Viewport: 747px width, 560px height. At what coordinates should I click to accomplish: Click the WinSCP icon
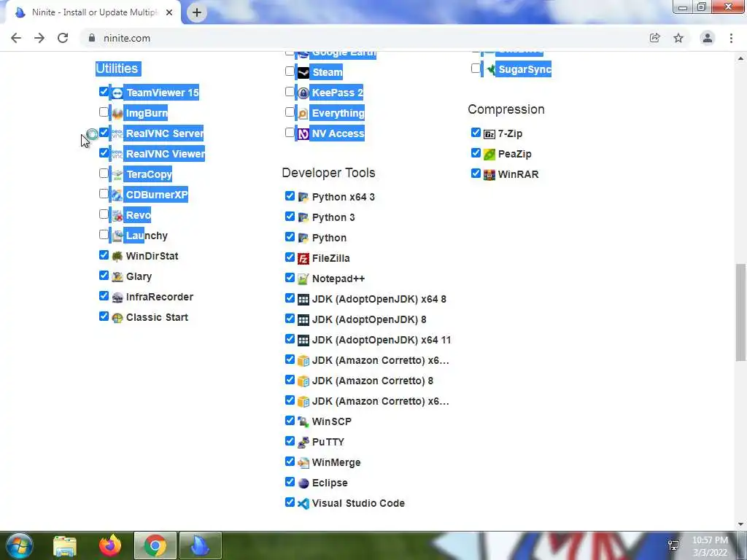pyautogui.click(x=303, y=422)
